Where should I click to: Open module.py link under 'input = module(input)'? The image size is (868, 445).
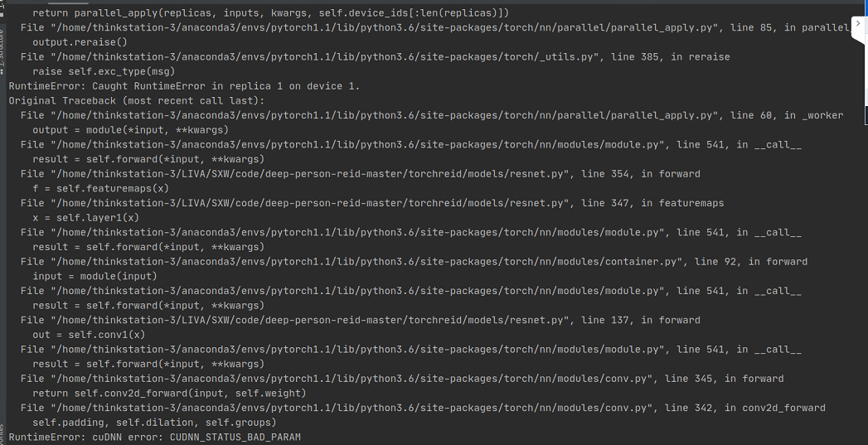coord(359,291)
